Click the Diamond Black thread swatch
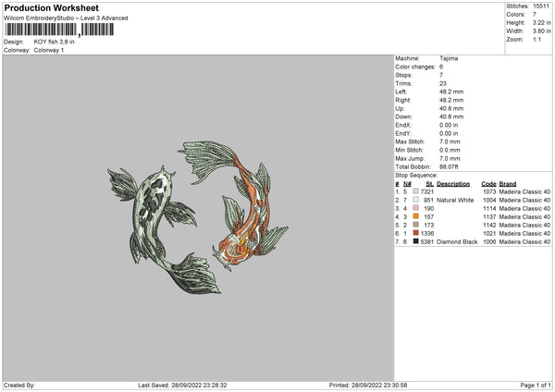Screen dimensions: 555x392 [x=415, y=241]
